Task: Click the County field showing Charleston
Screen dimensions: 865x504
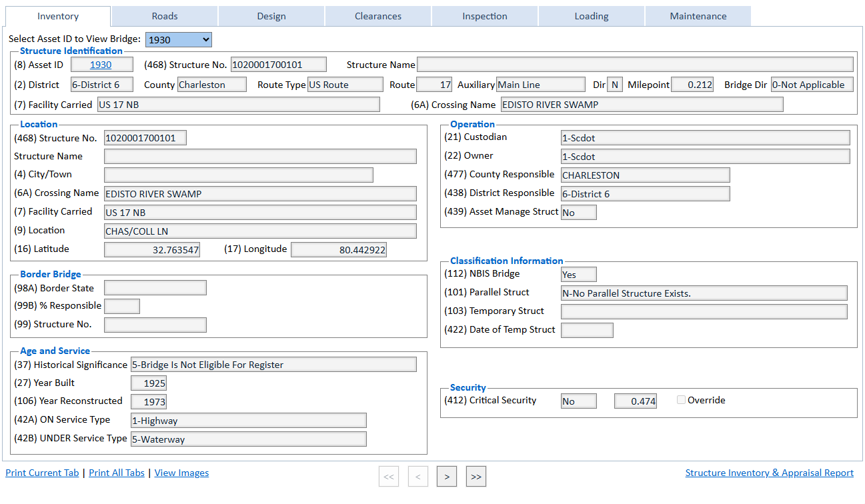Action: pos(212,85)
